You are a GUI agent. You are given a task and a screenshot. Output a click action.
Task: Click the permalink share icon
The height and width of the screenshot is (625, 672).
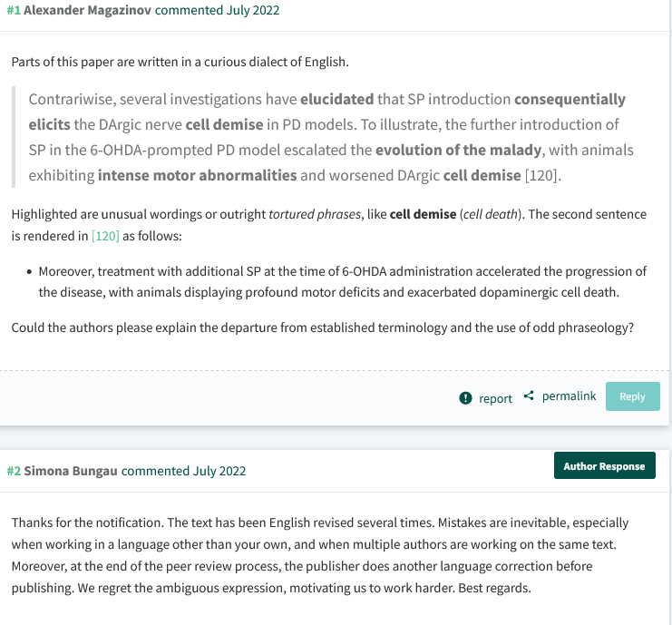point(529,396)
